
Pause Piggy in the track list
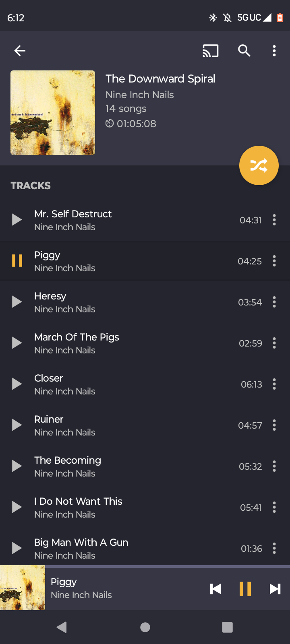(x=17, y=261)
